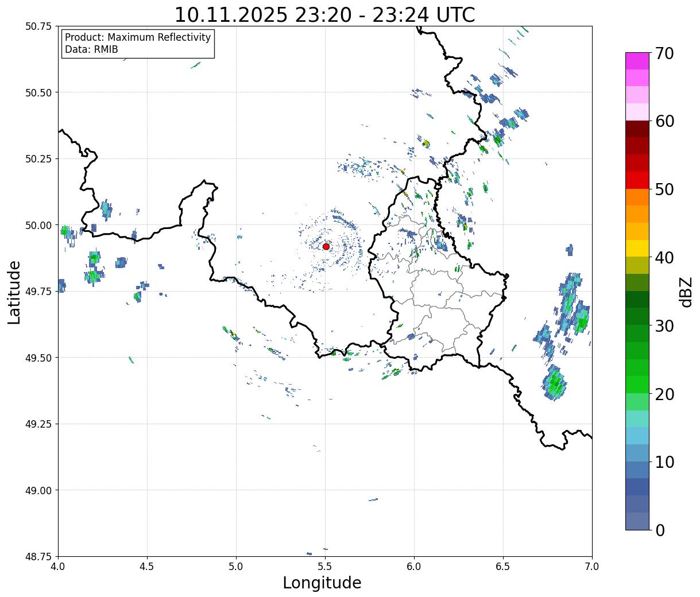Click the 'Data: RMIB' label
The image size is (700, 597).
click(91, 49)
